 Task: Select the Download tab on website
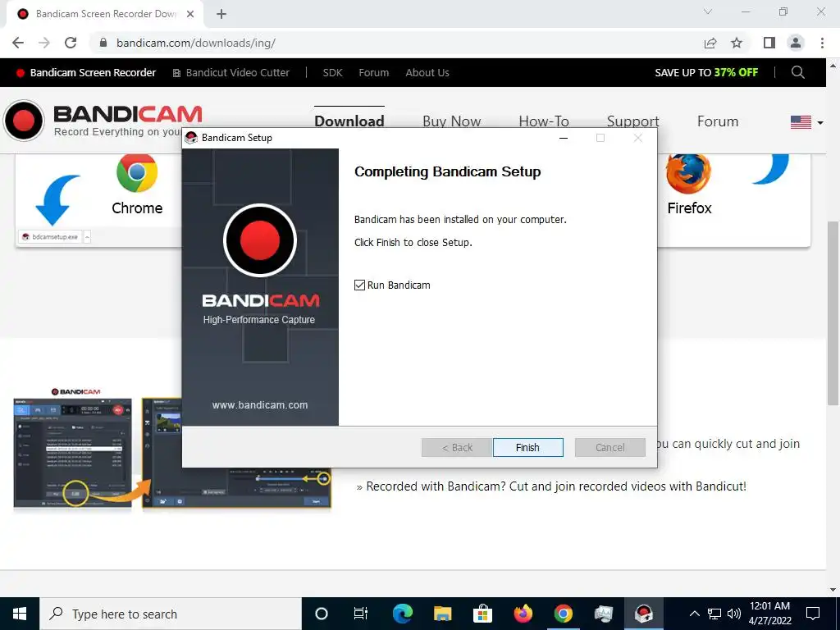[349, 121]
